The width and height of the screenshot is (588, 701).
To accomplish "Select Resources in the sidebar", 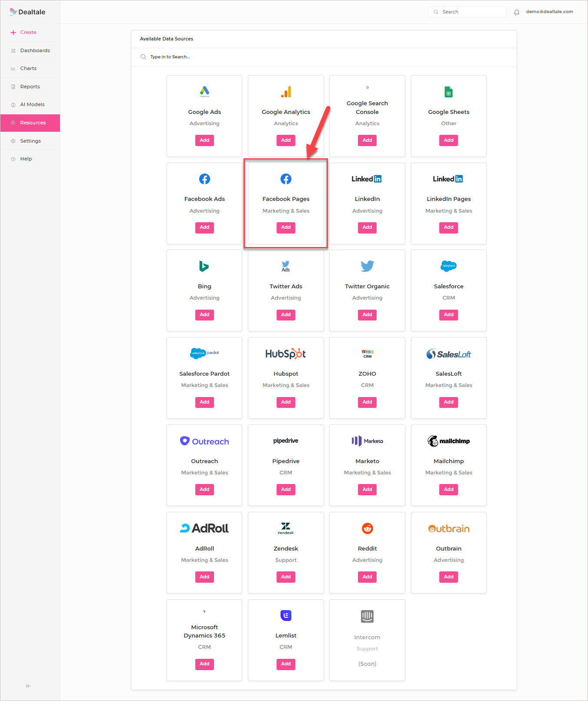I will [30, 123].
